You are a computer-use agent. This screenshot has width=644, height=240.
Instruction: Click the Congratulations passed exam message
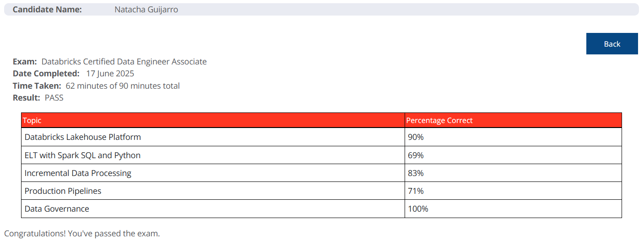click(x=82, y=234)
